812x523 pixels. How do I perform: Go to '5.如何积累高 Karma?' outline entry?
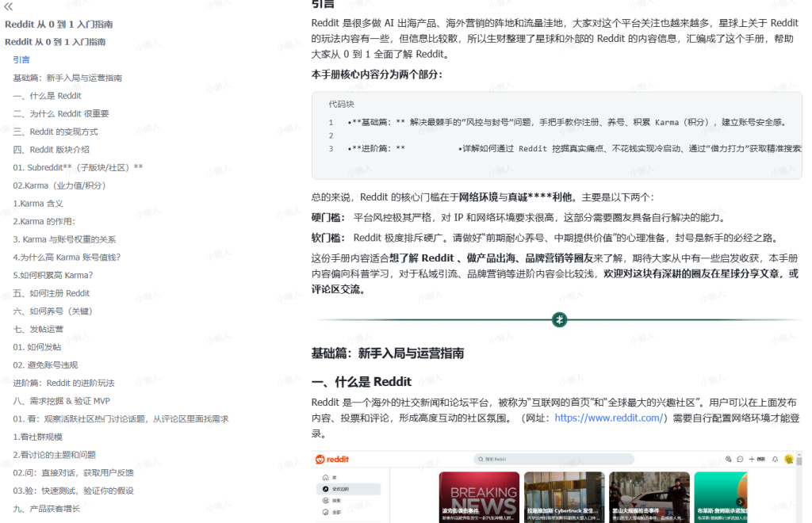pyautogui.click(x=53, y=275)
